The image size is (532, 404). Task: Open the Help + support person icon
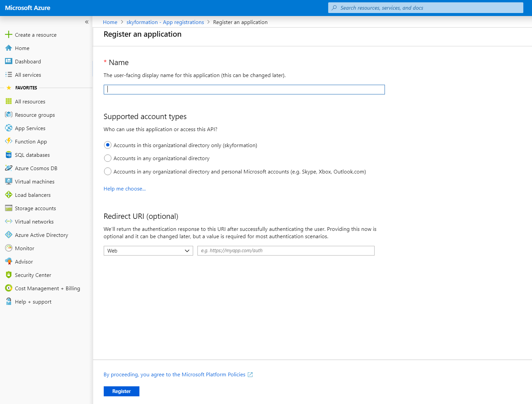pyautogui.click(x=9, y=301)
